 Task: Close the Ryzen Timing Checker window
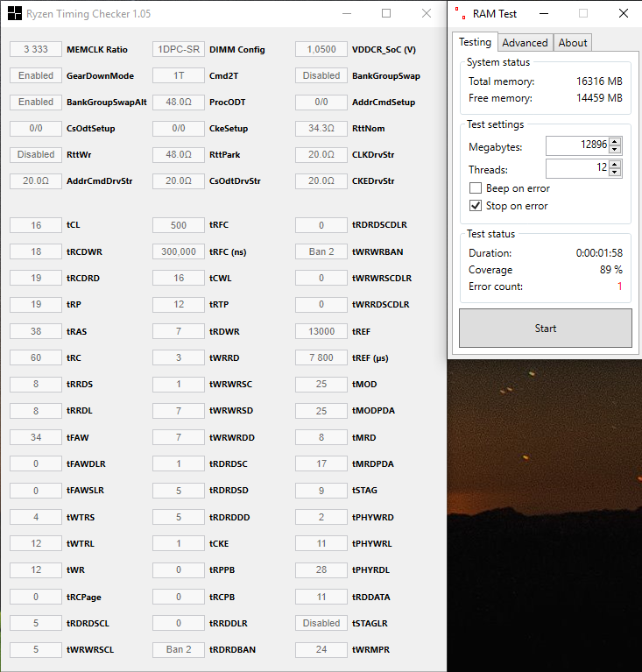coord(427,14)
